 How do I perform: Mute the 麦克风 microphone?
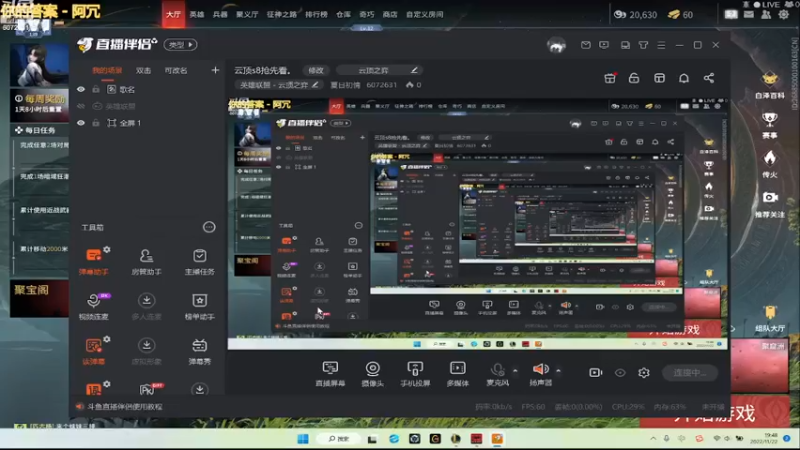coord(497,374)
